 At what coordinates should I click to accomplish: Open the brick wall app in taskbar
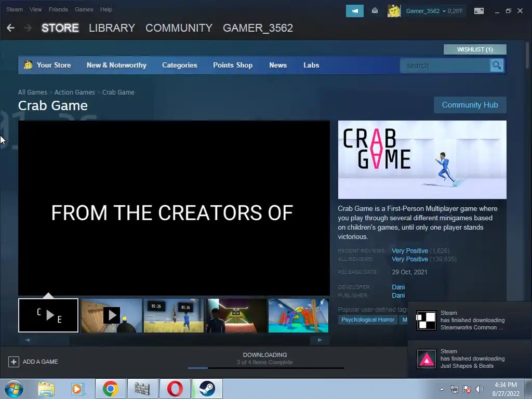(142, 389)
